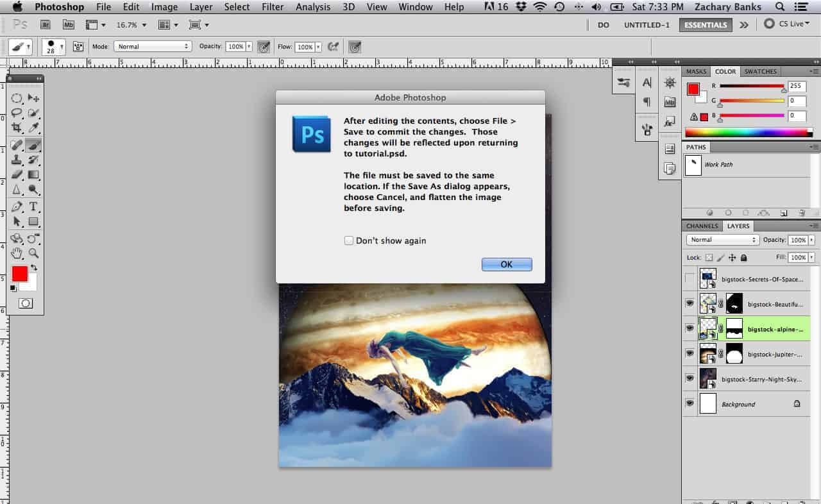The width and height of the screenshot is (821, 504).
Task: Hide the bigstock-Starry-Night-Sky layer
Action: click(690, 378)
